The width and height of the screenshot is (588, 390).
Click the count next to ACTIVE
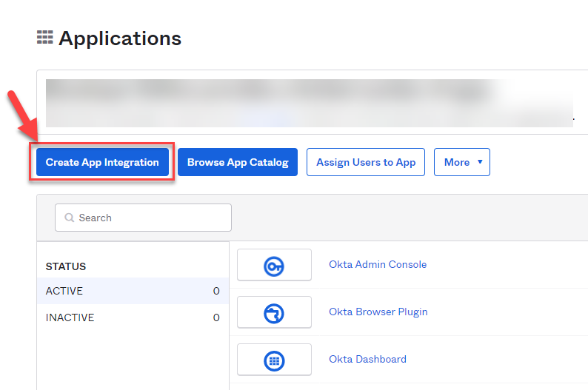pyautogui.click(x=216, y=291)
